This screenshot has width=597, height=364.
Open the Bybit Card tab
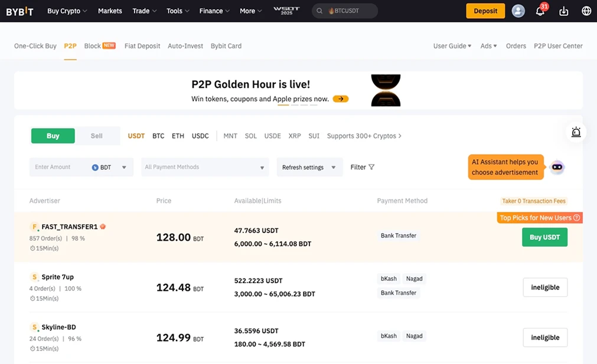[226, 46]
